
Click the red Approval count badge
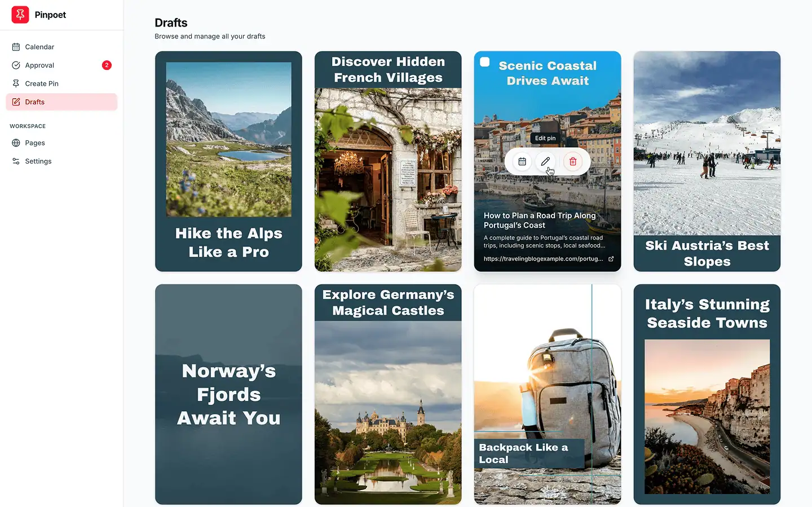pos(107,65)
